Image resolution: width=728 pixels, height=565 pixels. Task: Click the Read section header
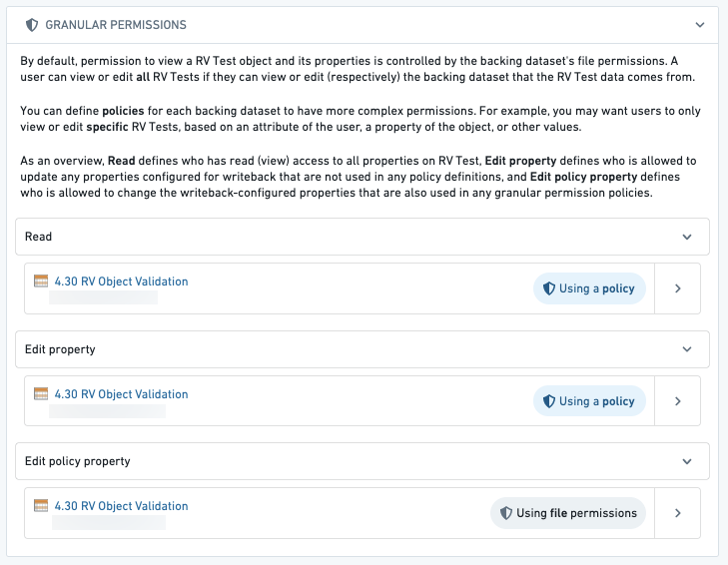363,237
